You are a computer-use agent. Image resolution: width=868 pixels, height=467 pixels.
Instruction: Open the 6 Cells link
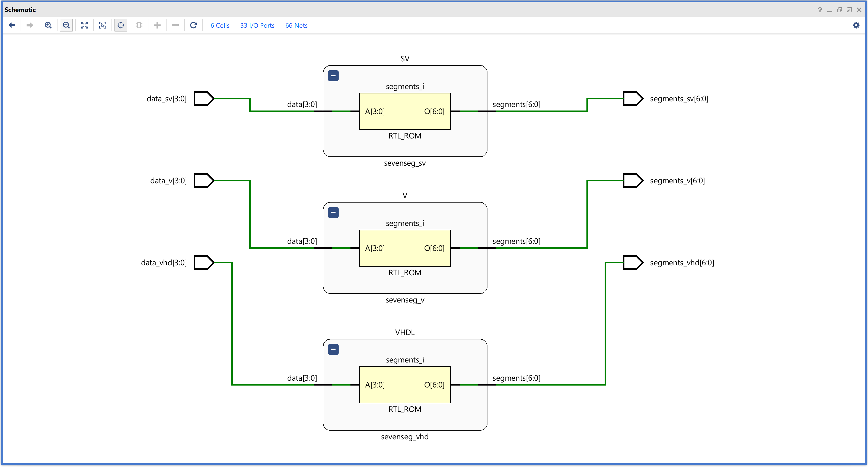pos(220,26)
